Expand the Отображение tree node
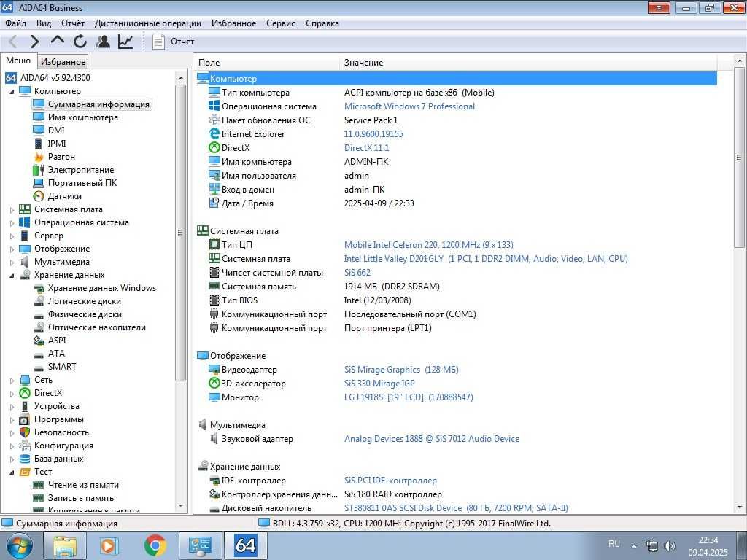Screen dimensions: 747x560 point(12,249)
